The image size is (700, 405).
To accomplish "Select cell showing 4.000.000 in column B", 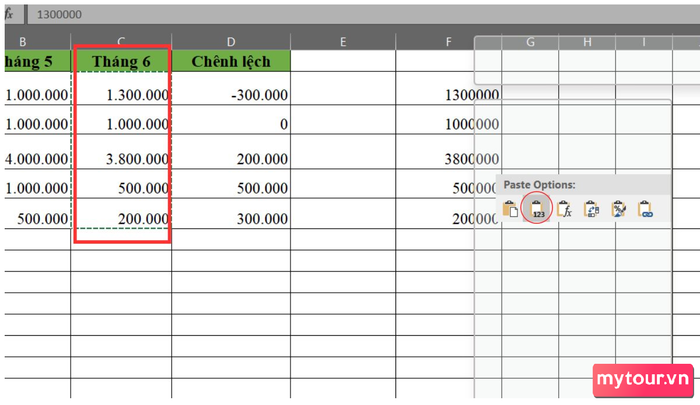I will pos(38,152).
